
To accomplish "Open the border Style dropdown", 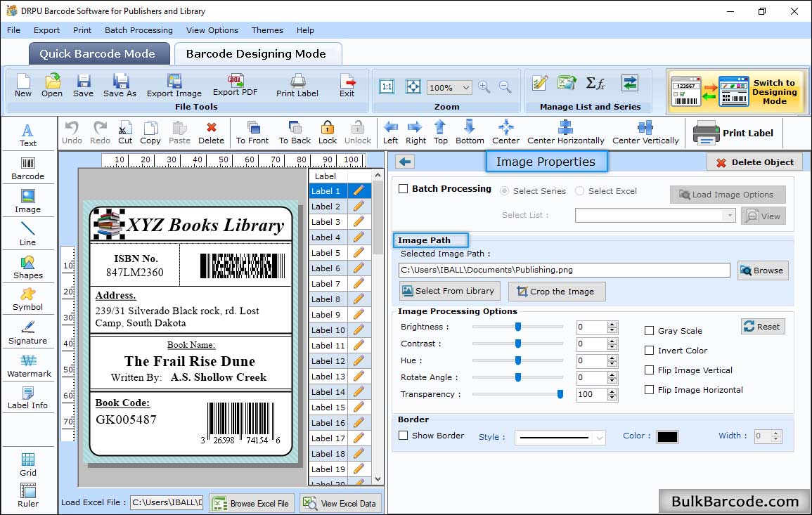I will [599, 438].
